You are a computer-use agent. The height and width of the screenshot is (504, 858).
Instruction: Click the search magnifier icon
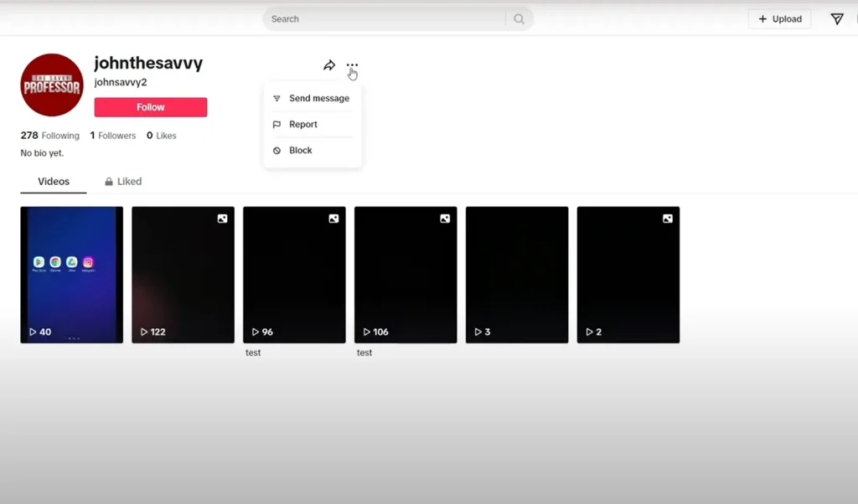coord(519,18)
